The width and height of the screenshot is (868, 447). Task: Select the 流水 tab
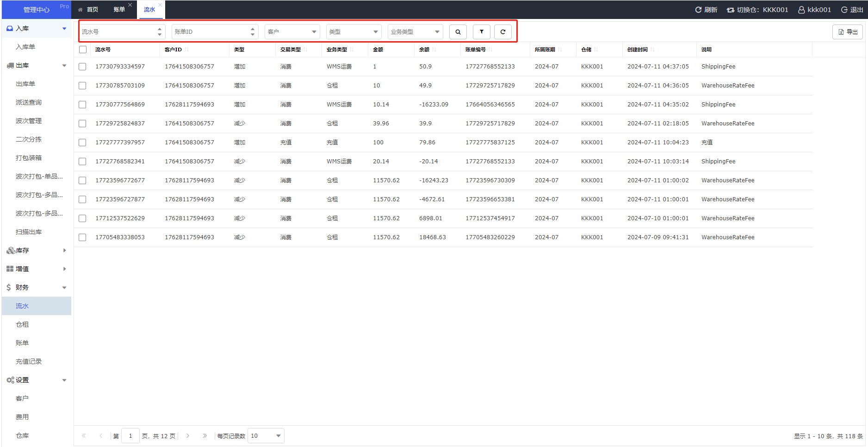pos(149,10)
